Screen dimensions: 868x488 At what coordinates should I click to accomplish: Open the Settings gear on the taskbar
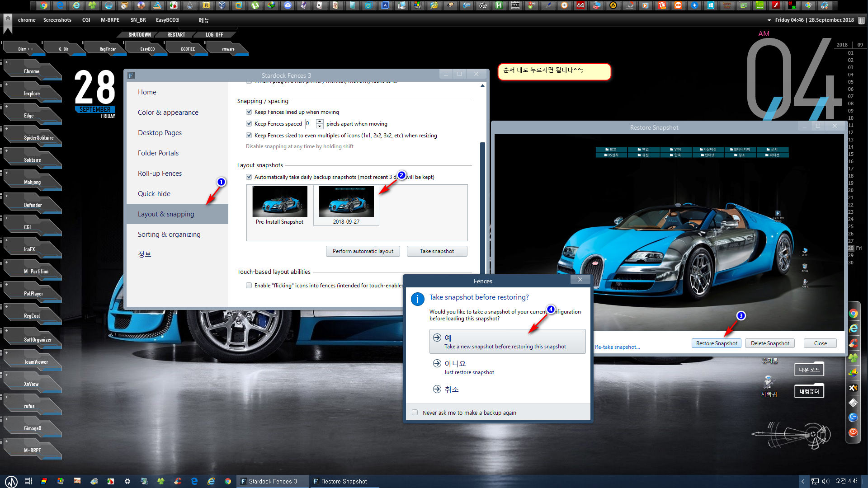coord(127,481)
